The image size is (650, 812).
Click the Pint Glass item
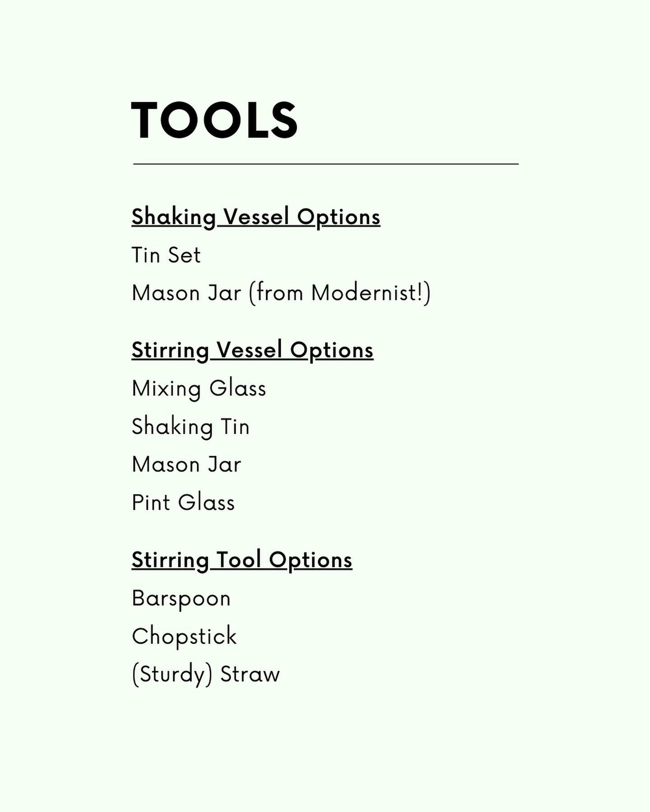tap(183, 503)
